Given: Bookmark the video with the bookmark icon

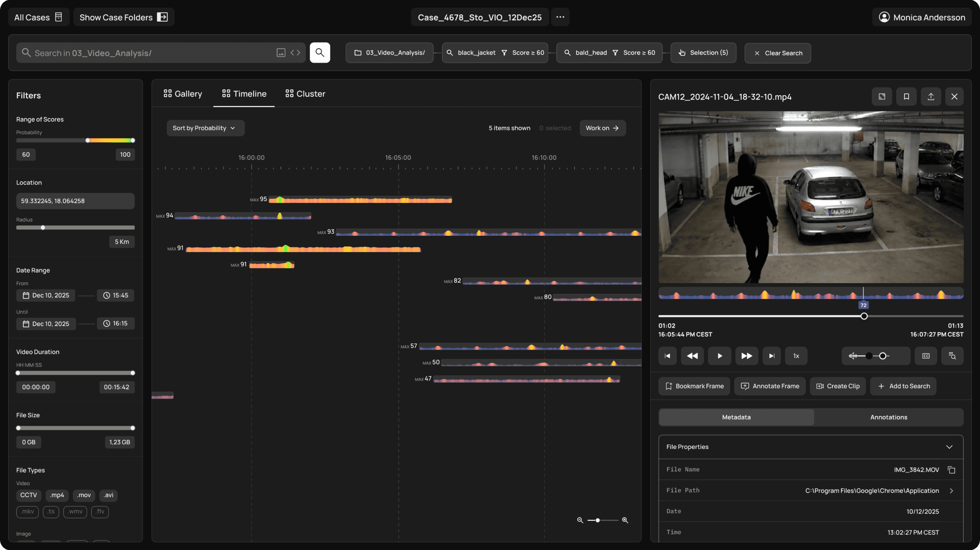Looking at the screenshot, I should pyautogui.click(x=906, y=96).
